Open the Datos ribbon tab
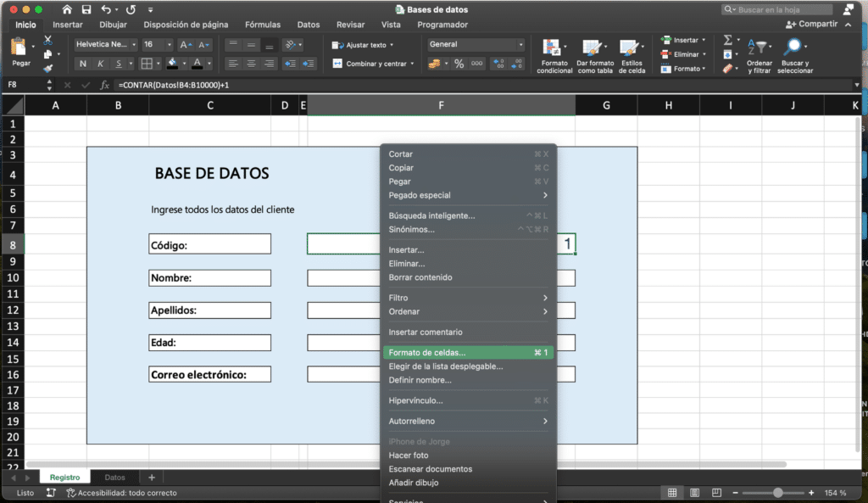This screenshot has width=868, height=503. 309,25
